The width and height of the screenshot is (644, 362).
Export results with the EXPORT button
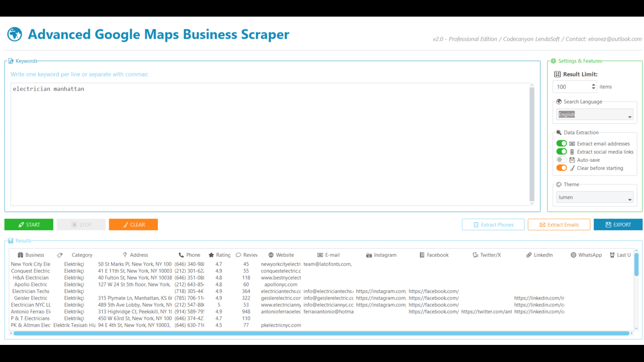coord(618,225)
